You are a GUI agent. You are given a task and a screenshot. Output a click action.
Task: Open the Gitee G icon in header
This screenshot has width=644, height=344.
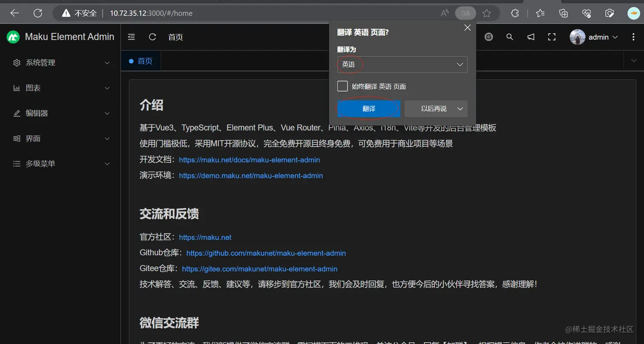click(x=489, y=37)
